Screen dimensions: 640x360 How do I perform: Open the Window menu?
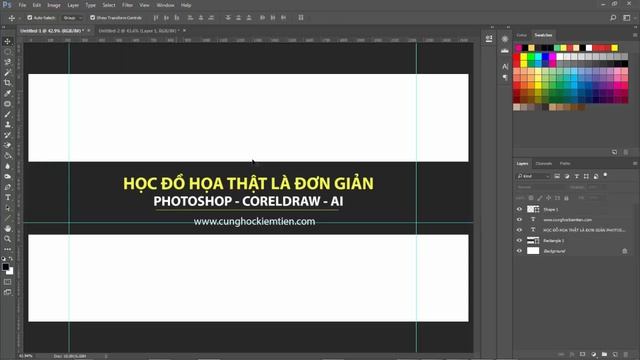point(165,5)
